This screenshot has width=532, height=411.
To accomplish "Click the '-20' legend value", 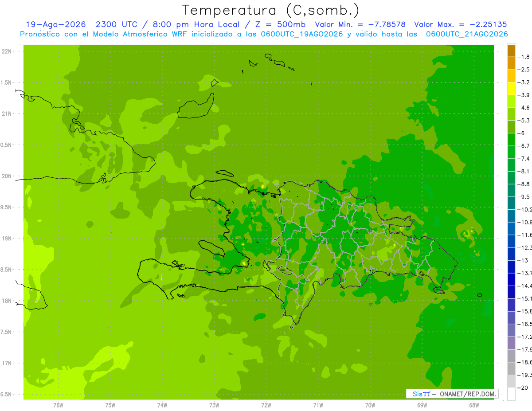I will [522, 388].
